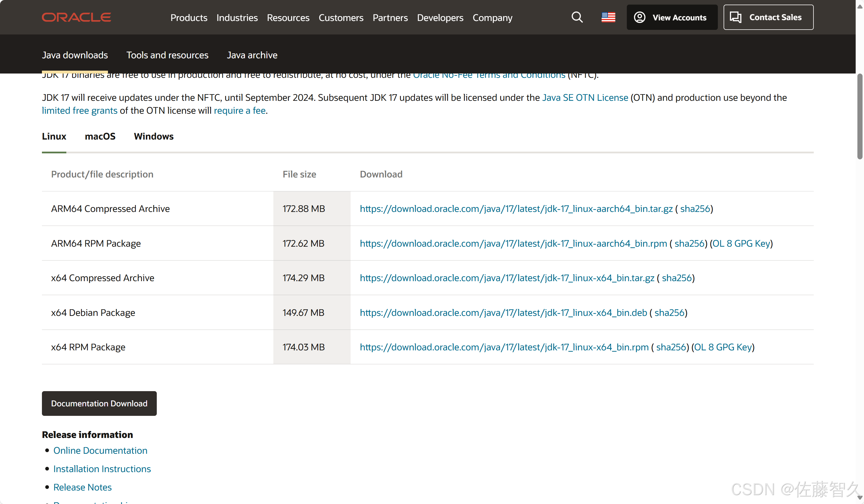Select the Java downloads tab
This screenshot has width=864, height=504.
click(75, 55)
